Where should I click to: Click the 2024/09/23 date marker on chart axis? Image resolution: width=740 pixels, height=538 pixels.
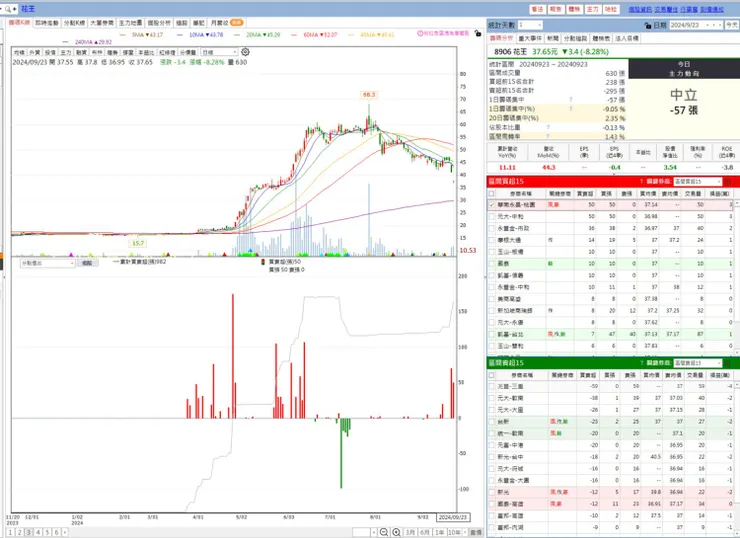pos(453,517)
